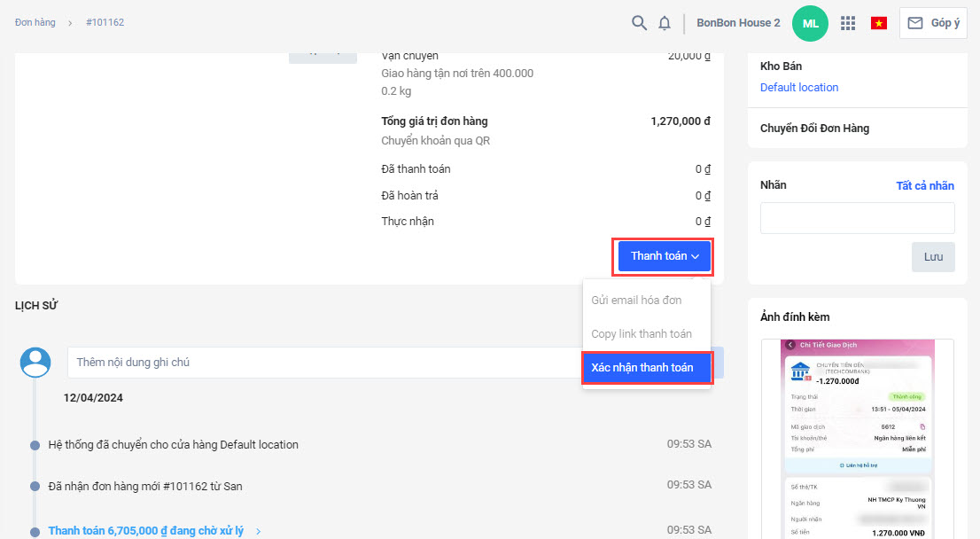This screenshot has width=980, height=539.
Task: Expand the Thanh toán dropdown button
Action: click(665, 256)
